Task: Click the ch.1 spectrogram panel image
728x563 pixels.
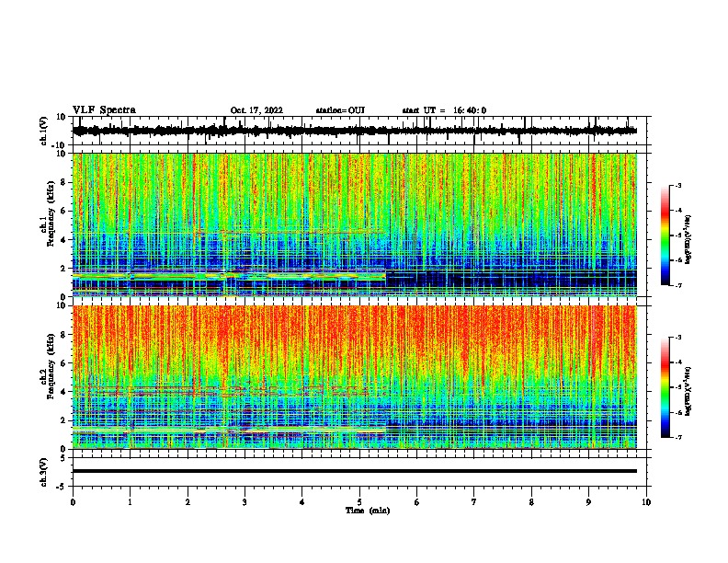Action: tap(355, 224)
